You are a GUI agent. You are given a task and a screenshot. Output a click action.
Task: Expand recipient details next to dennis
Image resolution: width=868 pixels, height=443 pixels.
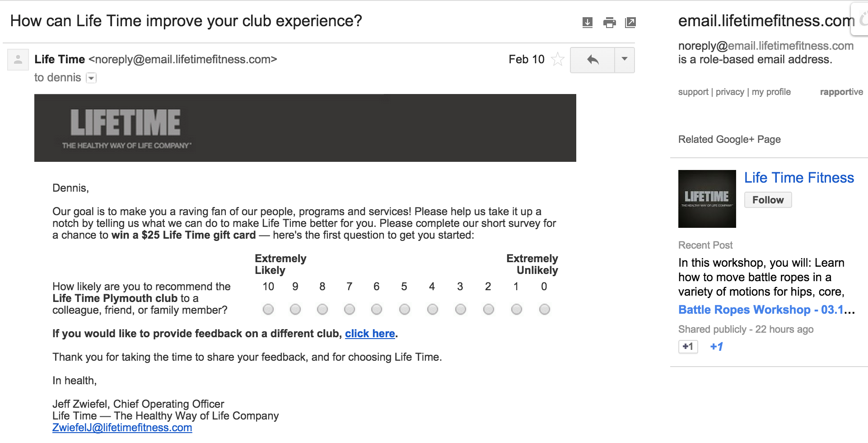tap(91, 78)
